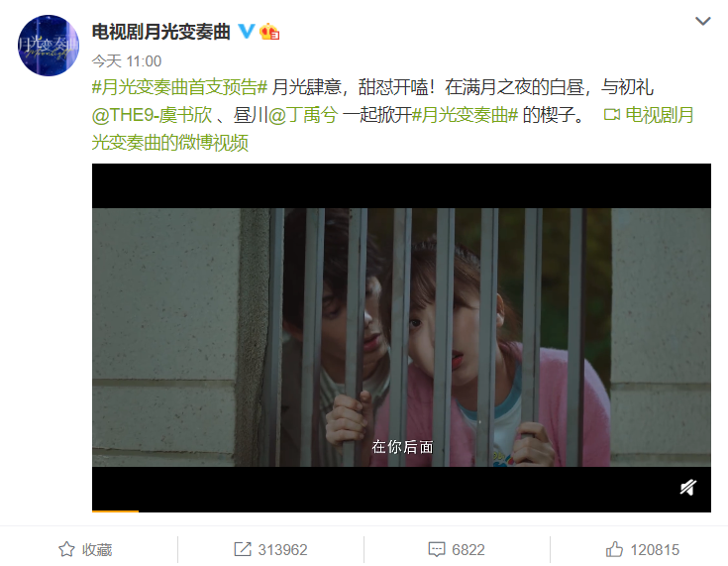The width and height of the screenshot is (728, 566).
Task: Open the @THE9-虞书欣 mention
Action: [152, 115]
